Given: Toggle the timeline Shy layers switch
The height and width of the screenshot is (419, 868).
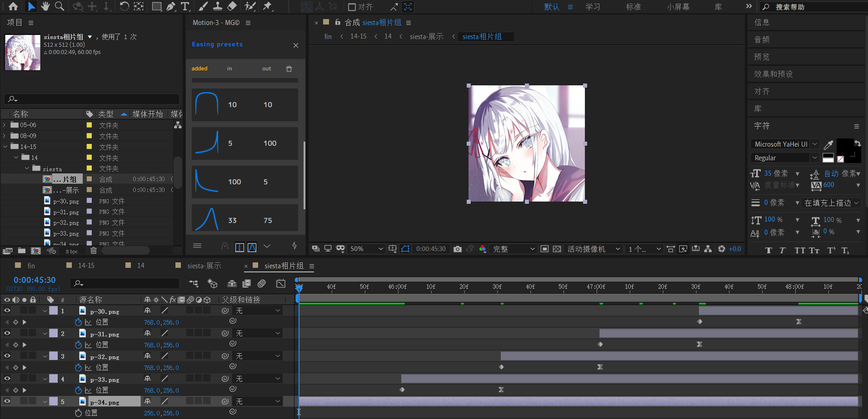Looking at the screenshot, I should pos(232,284).
